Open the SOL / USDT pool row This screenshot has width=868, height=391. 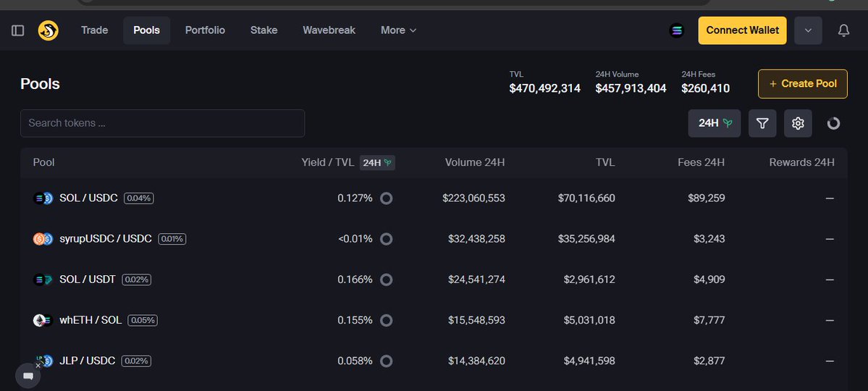(434, 279)
